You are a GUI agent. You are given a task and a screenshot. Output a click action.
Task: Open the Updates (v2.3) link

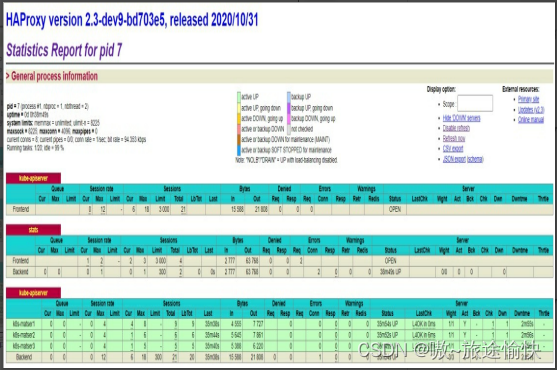pos(531,109)
